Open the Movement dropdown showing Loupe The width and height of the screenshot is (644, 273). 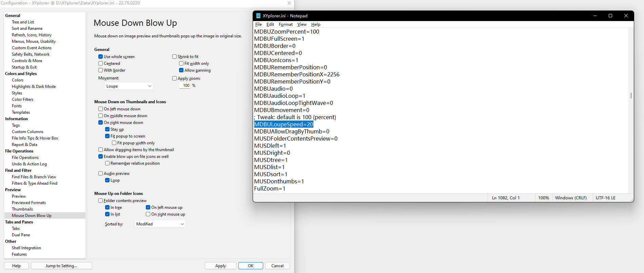(129, 86)
